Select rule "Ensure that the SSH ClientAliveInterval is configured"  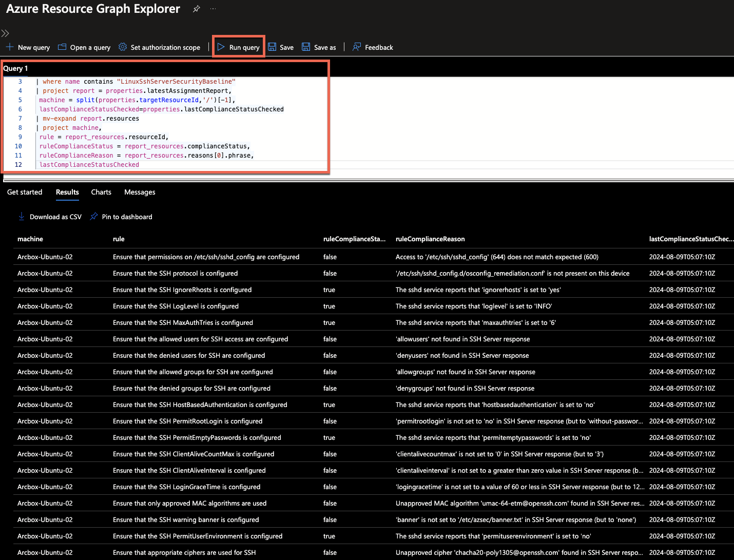[x=189, y=471]
